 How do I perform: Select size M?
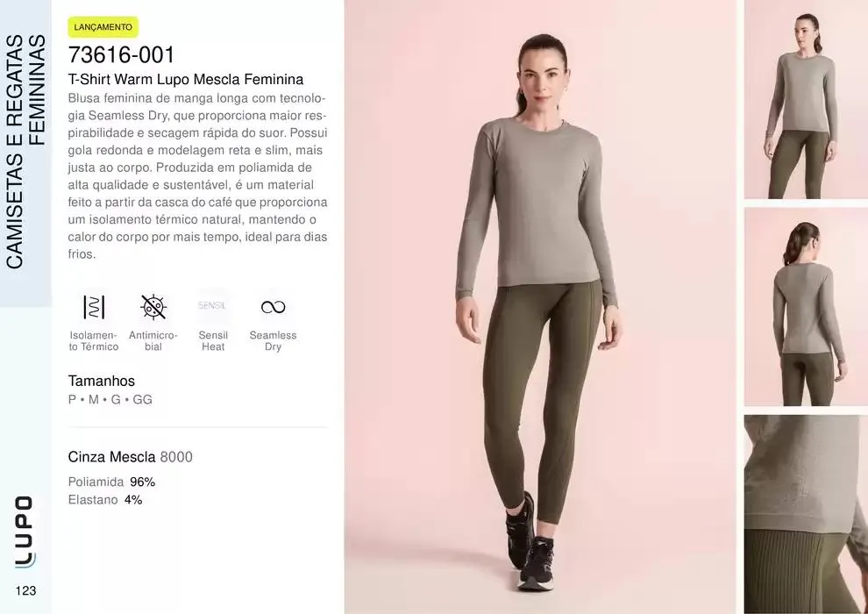pos(94,399)
